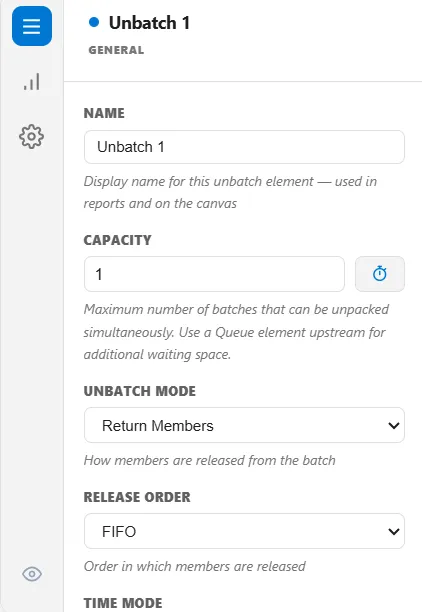Click the stopwatch button beside Capacity
Image resolution: width=422 pixels, height=612 pixels.
pos(379,274)
